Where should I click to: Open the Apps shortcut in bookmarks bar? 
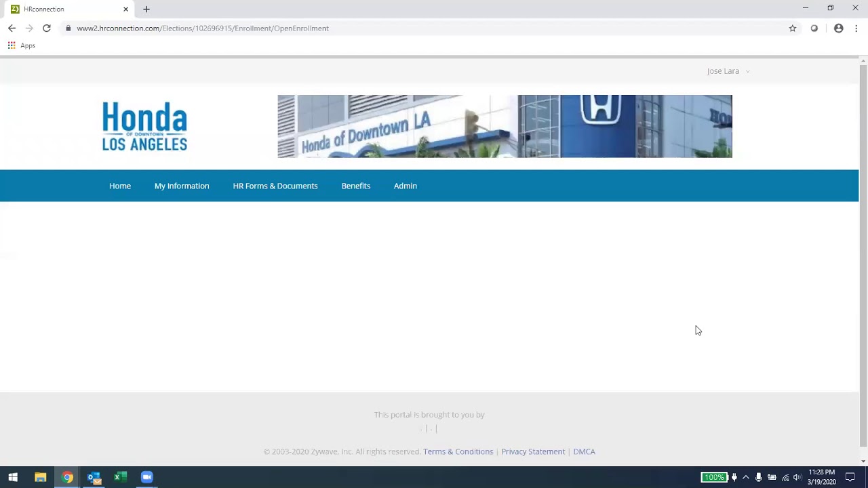22,45
